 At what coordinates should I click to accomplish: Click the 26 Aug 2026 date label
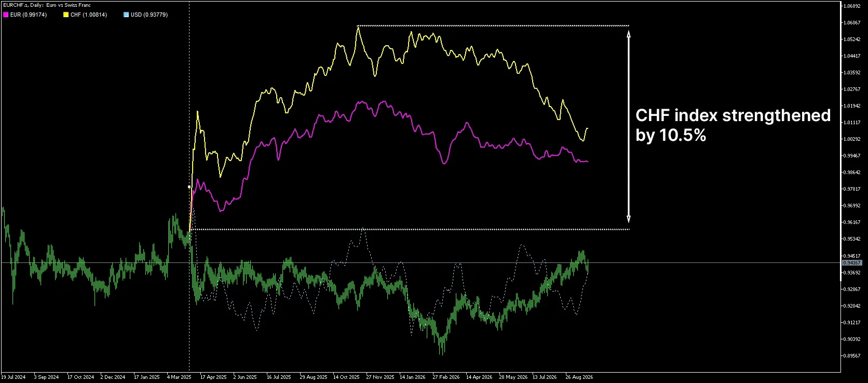(579, 377)
